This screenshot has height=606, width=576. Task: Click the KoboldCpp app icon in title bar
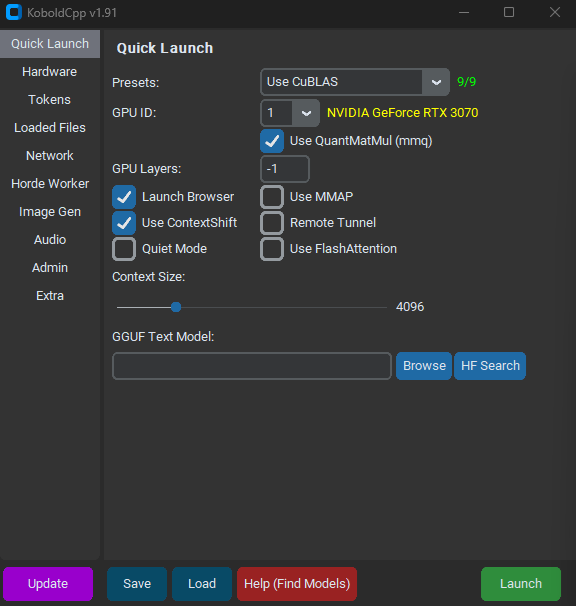tap(14, 12)
